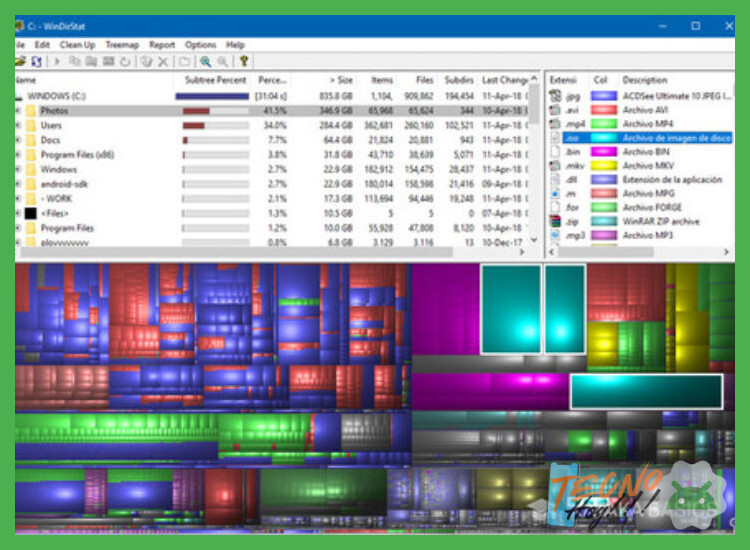Click the magenta .bin color swatch

(604, 152)
